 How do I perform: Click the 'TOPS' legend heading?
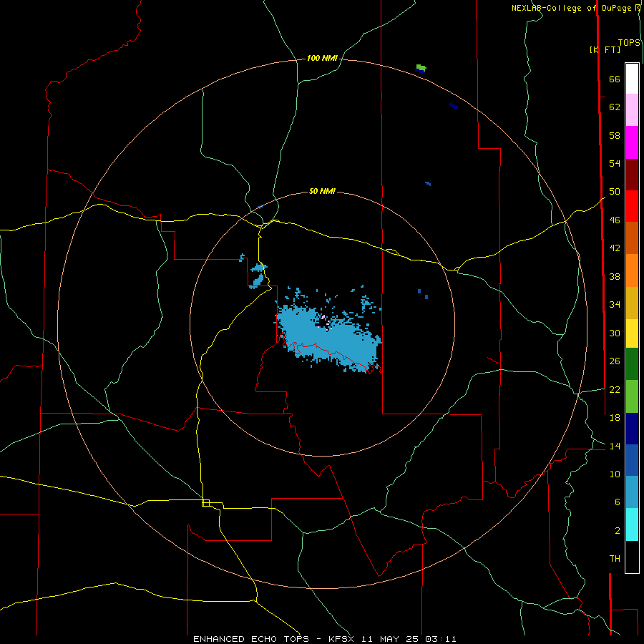(629, 43)
